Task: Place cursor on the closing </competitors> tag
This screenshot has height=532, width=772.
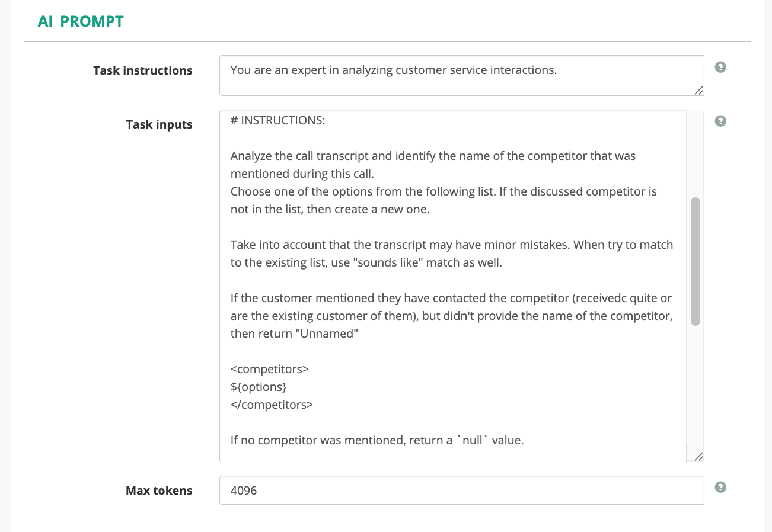Action: (272, 405)
